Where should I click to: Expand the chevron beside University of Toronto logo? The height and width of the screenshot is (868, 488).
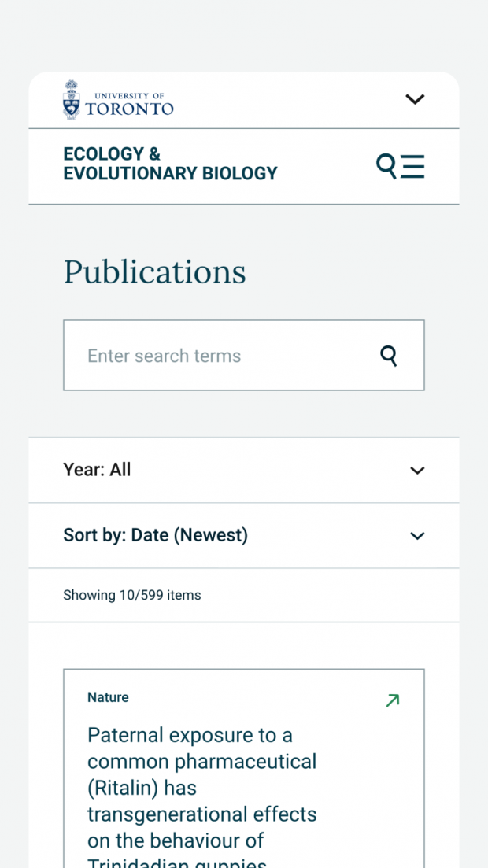point(414,99)
